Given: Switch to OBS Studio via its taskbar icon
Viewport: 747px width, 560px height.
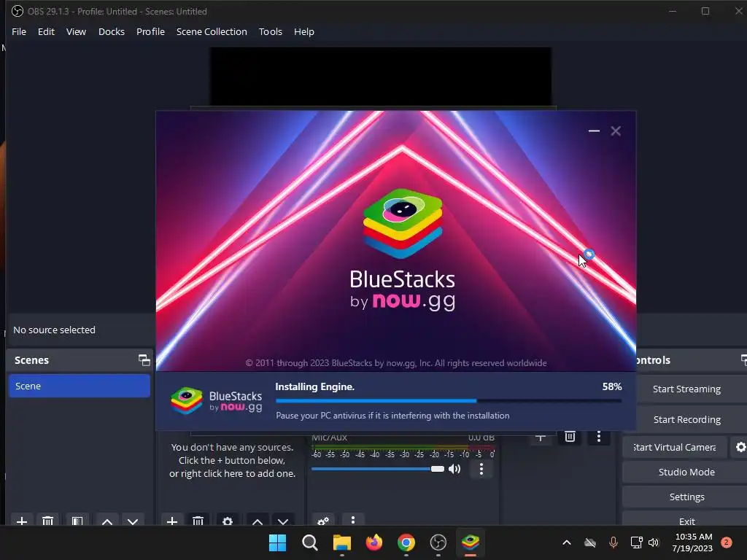Looking at the screenshot, I should click(x=438, y=542).
